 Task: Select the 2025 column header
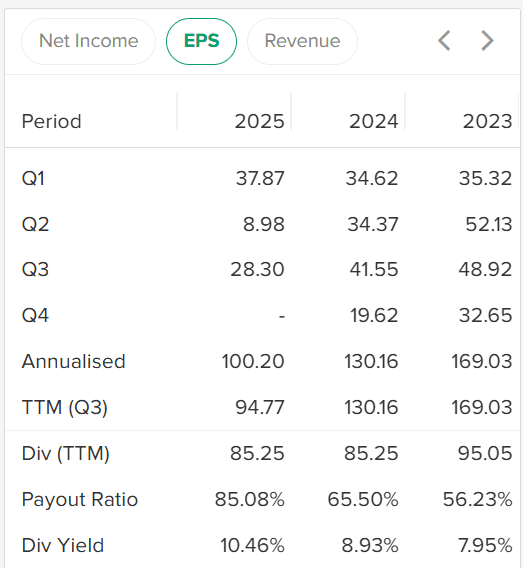(259, 121)
